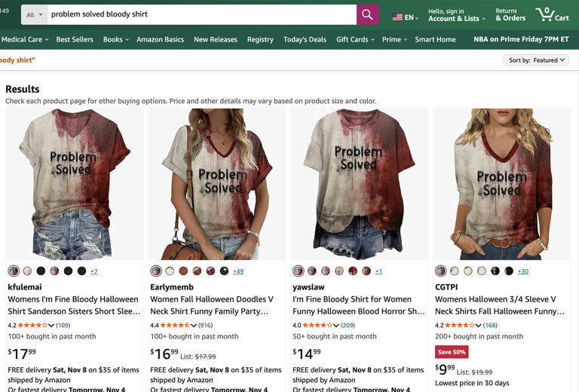This screenshot has height=392, width=579.
Task: Show the +49 more Earlymemb colors
Action: tap(238, 271)
